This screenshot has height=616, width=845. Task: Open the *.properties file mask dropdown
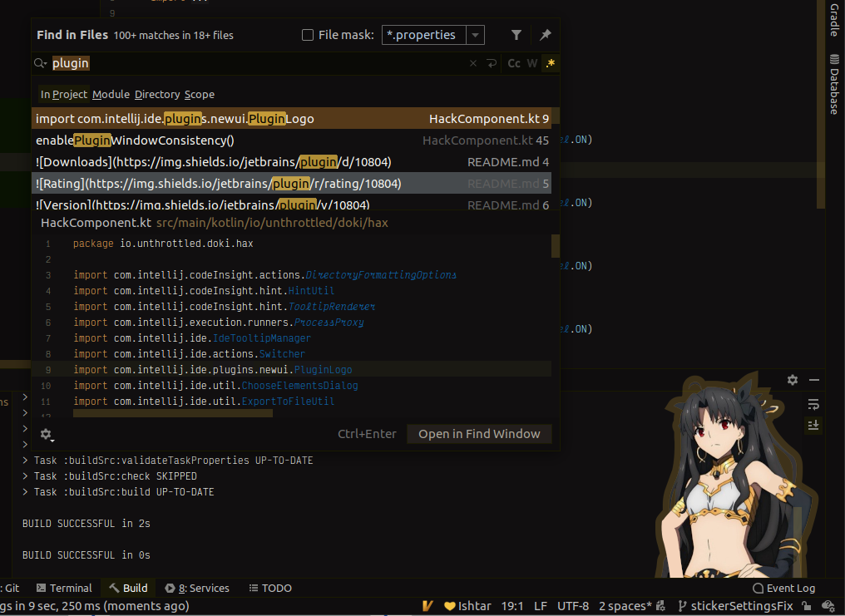coord(475,35)
